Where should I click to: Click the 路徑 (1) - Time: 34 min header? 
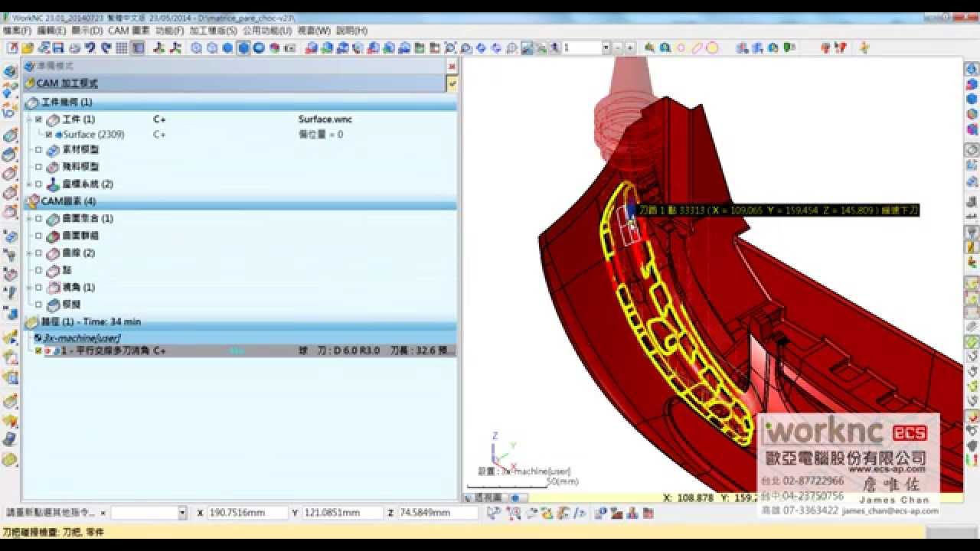coord(239,321)
